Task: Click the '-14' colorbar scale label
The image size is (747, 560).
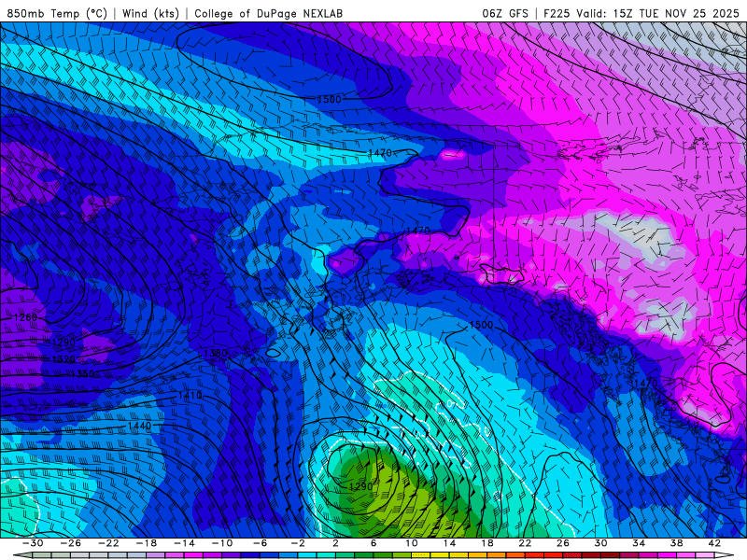Action: click(x=184, y=543)
